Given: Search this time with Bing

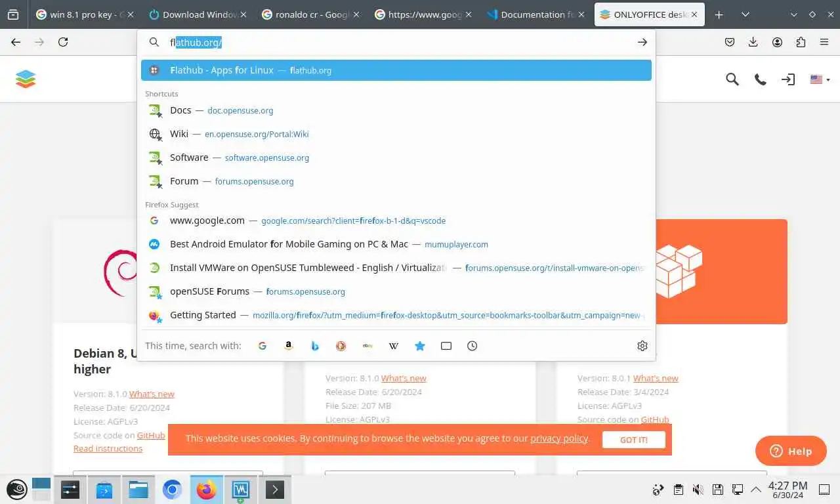Looking at the screenshot, I should (315, 346).
